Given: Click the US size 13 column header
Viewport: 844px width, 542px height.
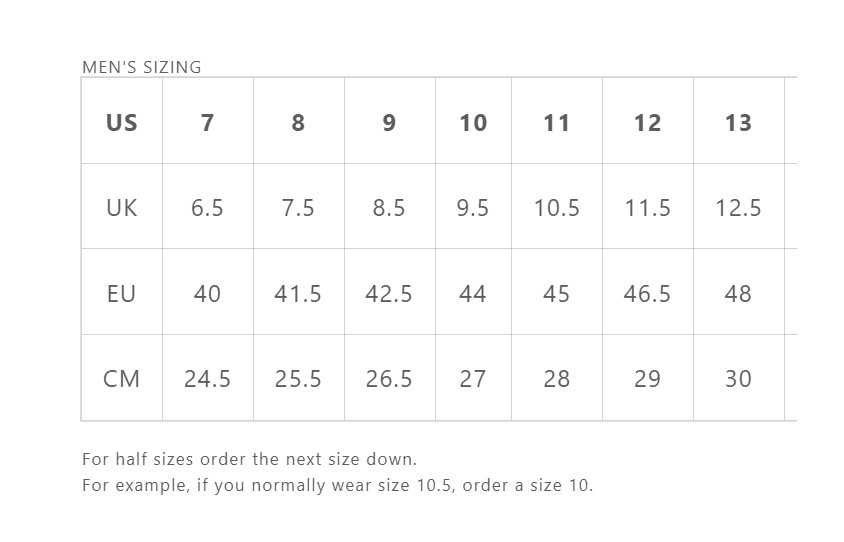Looking at the screenshot, I should 738,121.
